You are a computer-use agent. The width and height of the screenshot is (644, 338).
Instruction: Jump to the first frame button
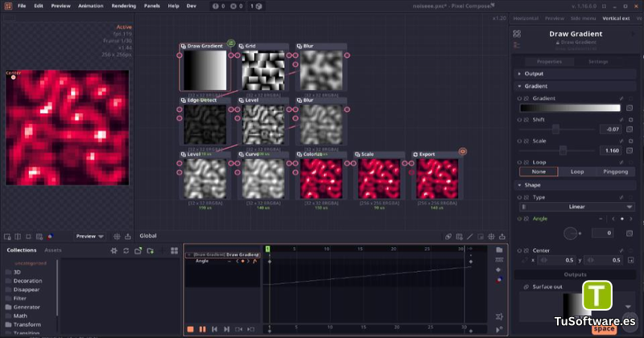click(214, 329)
